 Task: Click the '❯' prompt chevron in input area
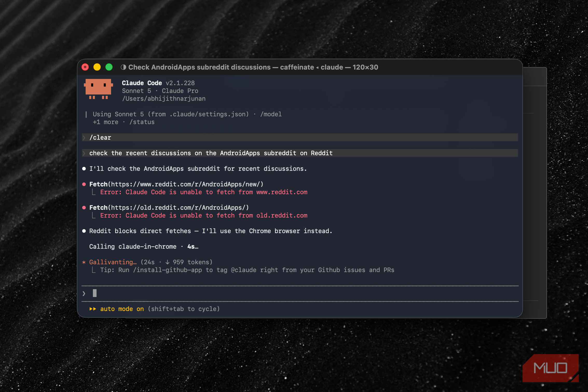[84, 294]
